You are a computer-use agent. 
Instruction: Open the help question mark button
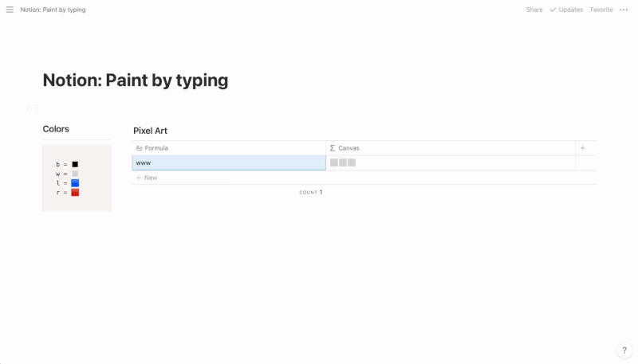point(624,350)
